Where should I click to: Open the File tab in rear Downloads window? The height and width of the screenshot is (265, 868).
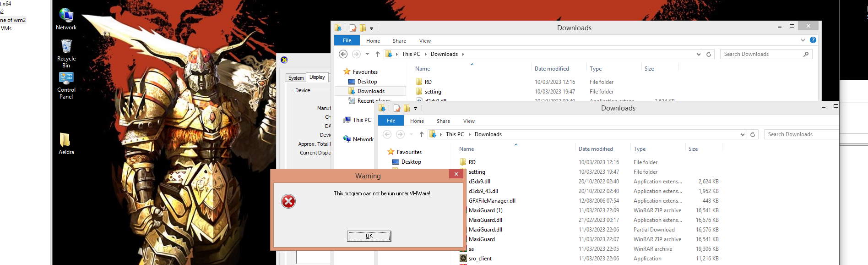click(347, 40)
